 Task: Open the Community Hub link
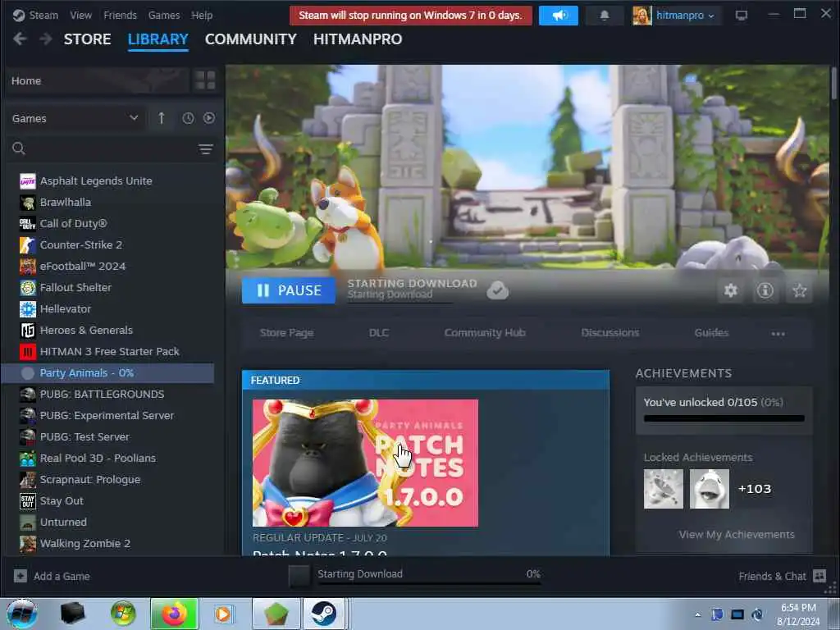[485, 333]
